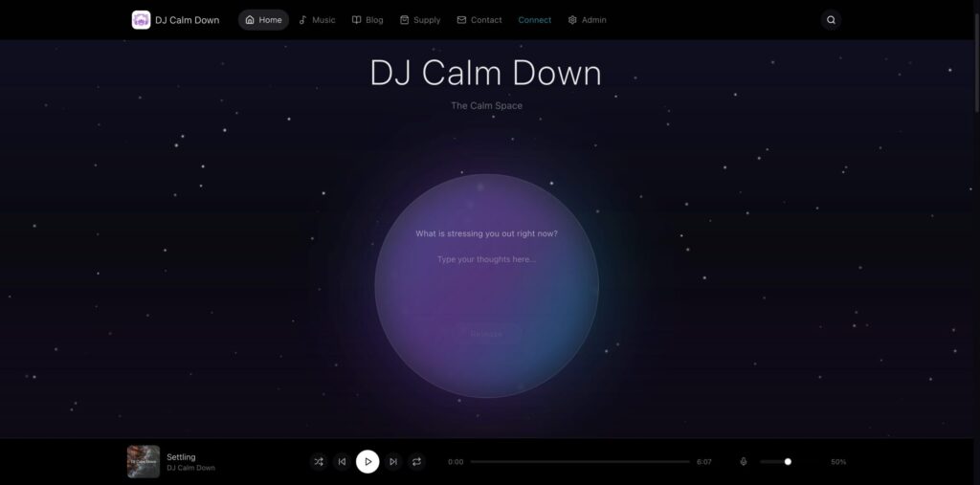Click the DJ Calm Down logo icon
This screenshot has height=485, width=980.
[142, 20]
